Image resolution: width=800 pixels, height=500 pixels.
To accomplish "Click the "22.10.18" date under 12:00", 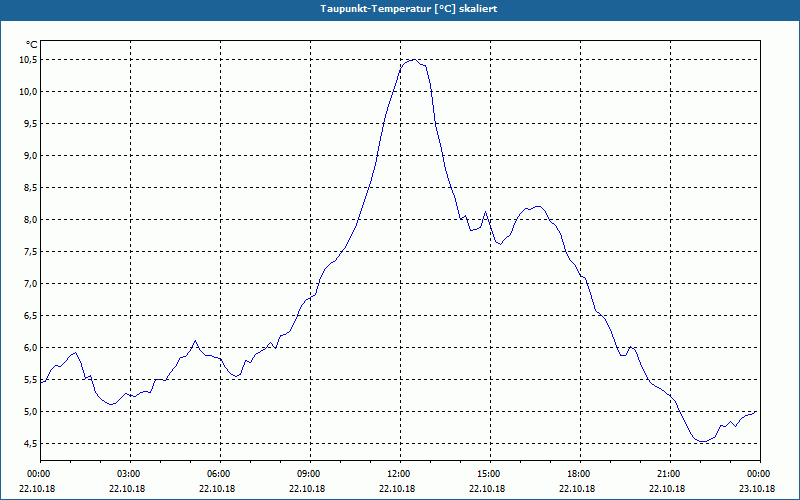I will click(397, 488).
